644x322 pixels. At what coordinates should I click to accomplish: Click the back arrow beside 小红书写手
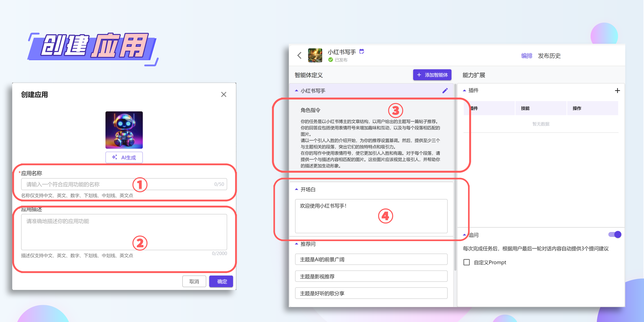pos(299,55)
